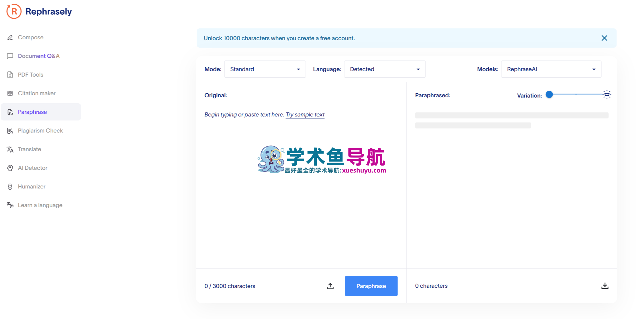The width and height of the screenshot is (644, 319).
Task: Click the Rephrasely brand name
Action: [48, 11]
